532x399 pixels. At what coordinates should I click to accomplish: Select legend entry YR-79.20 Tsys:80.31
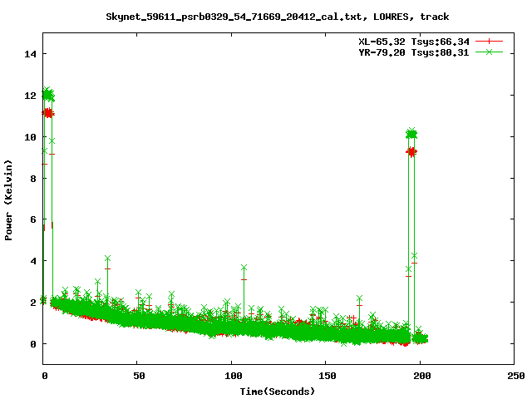[414, 52]
